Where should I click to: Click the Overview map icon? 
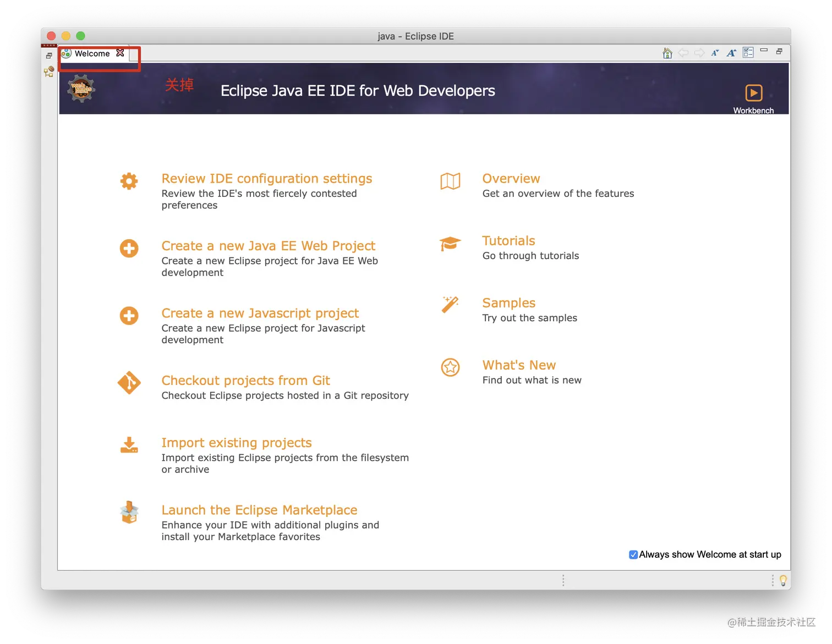pos(450,181)
